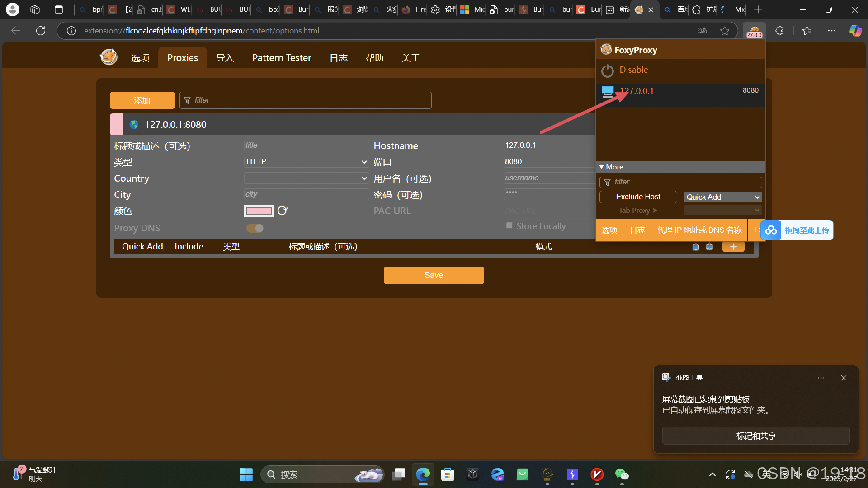
Task: Check the Store Locally checkbox
Action: pyautogui.click(x=509, y=225)
